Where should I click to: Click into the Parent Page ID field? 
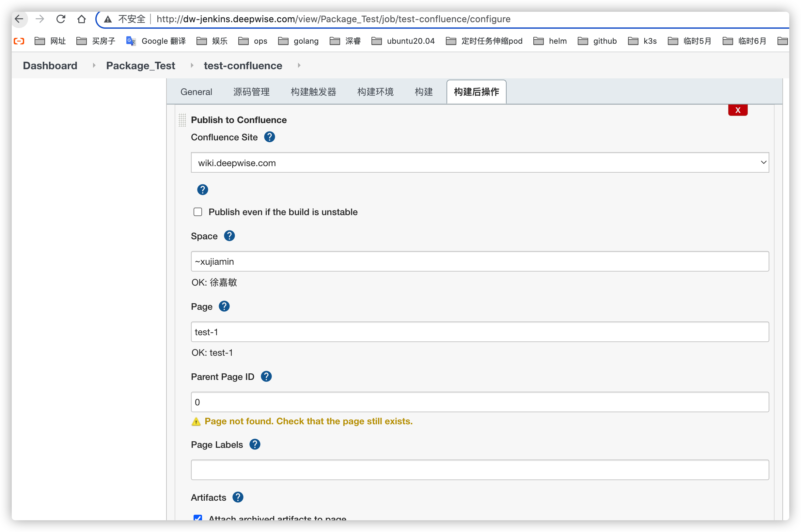[480, 402]
